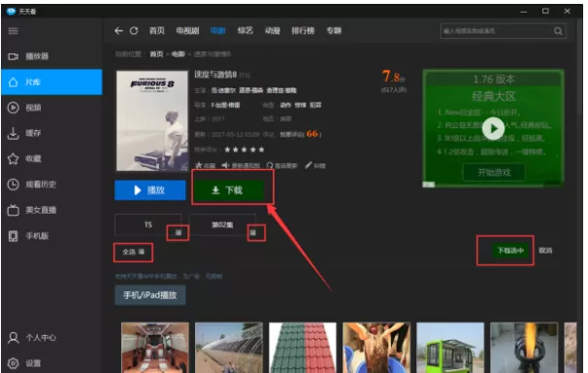Click 开始游戏 in the ad

(494, 173)
